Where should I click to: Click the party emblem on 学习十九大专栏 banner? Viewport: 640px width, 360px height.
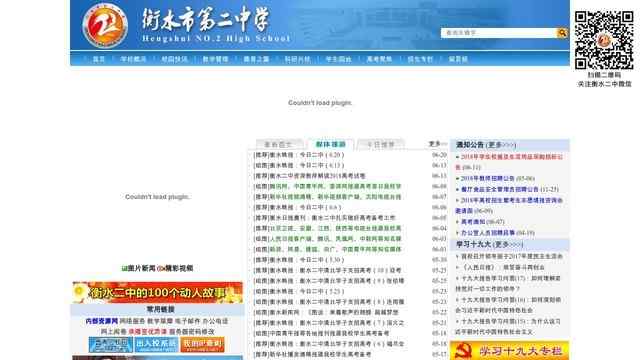coord(463,350)
